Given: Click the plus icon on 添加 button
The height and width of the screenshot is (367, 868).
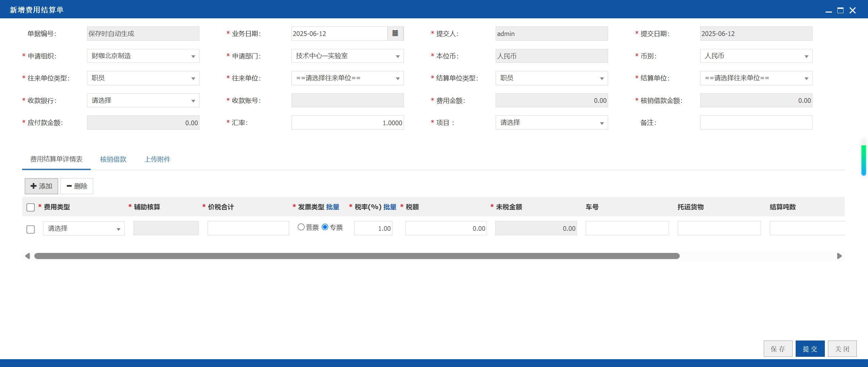Looking at the screenshot, I should 34,186.
